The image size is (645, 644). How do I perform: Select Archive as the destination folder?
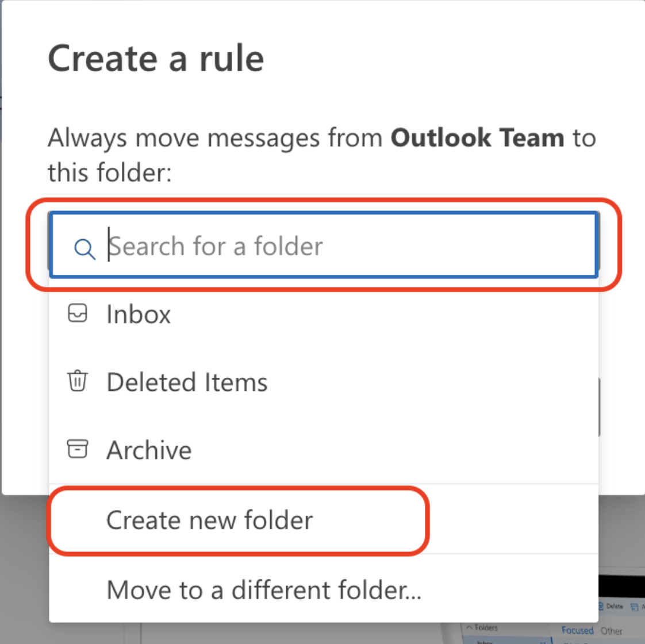[x=148, y=449]
